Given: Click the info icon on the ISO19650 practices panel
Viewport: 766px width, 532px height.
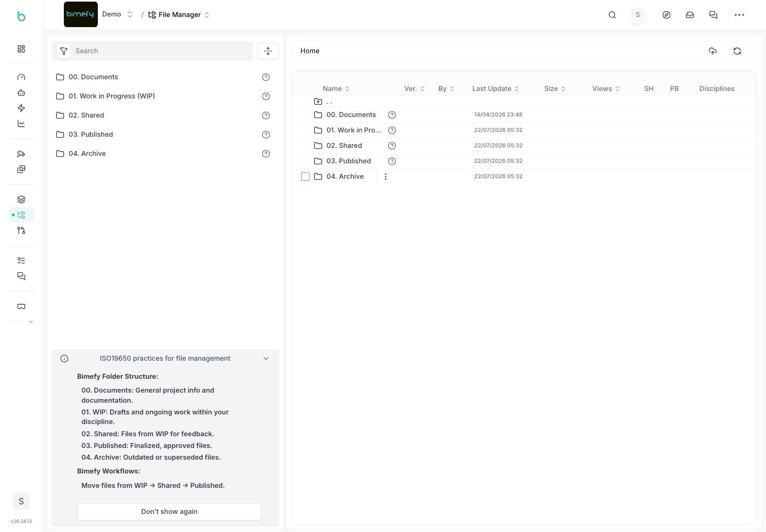Looking at the screenshot, I should click(64, 359).
